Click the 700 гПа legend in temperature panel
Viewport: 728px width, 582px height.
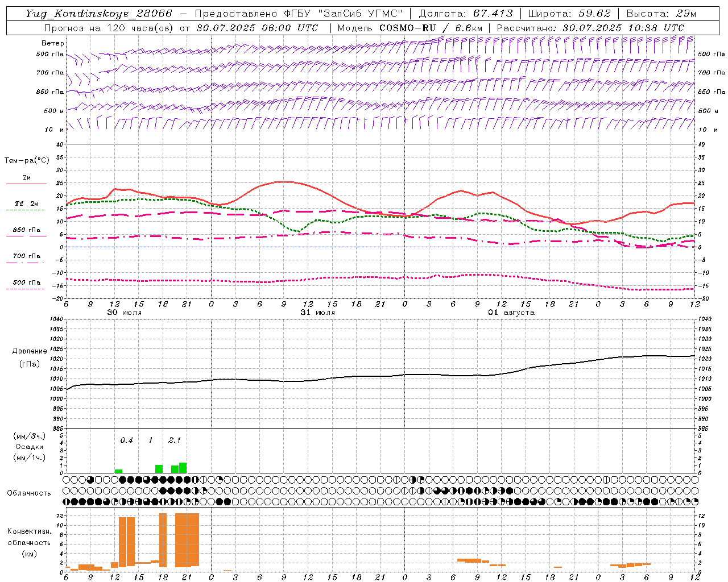(27, 256)
